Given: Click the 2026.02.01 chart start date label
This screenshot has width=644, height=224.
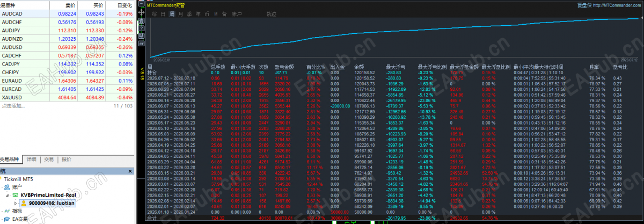Looking at the screenshot, I should point(162,60).
